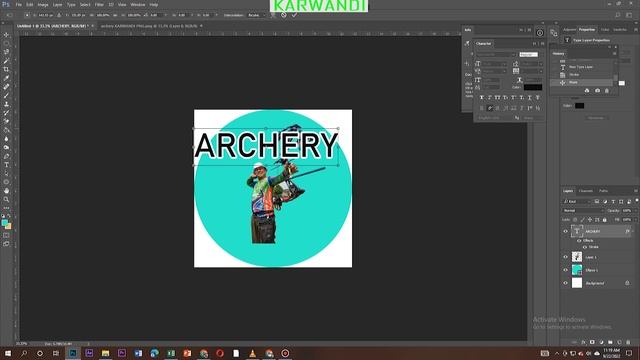Screen dimensions: 640x360
Task: Open the Interpolation dropdown in options bar
Action: (x=256, y=15)
